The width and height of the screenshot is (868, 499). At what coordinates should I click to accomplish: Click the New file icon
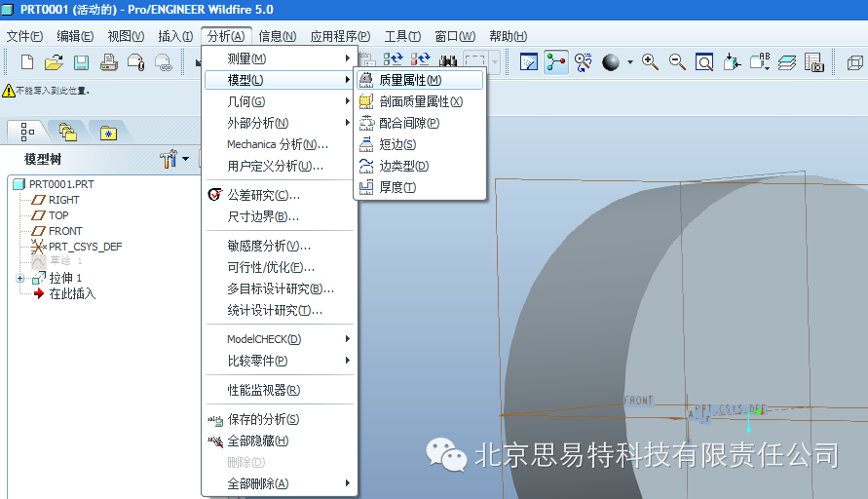pos(27,62)
